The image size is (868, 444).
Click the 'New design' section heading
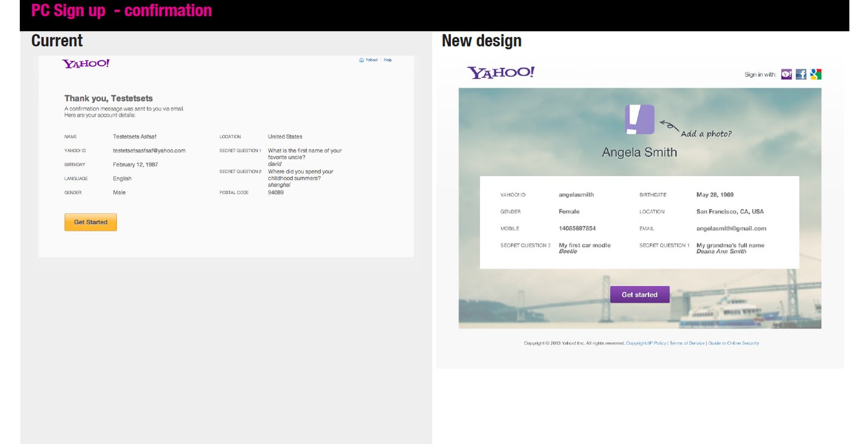tap(482, 41)
